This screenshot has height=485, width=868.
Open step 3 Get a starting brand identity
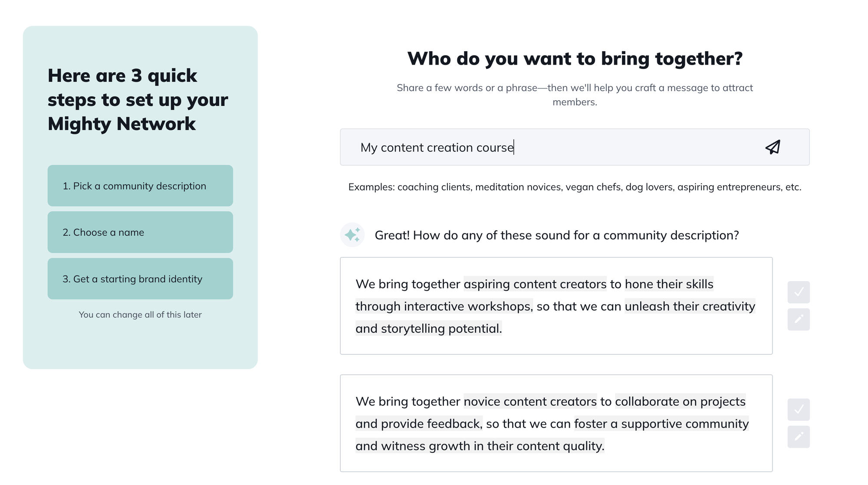coord(140,279)
